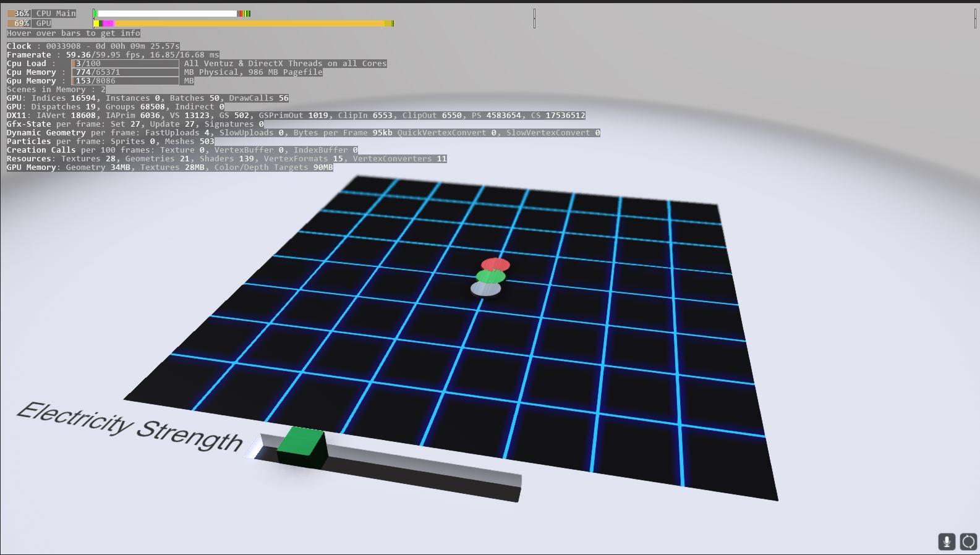Viewport: 980px width, 555px height.
Task: Click the Cpu Memory 774/65371 meter
Action: [x=126, y=72]
